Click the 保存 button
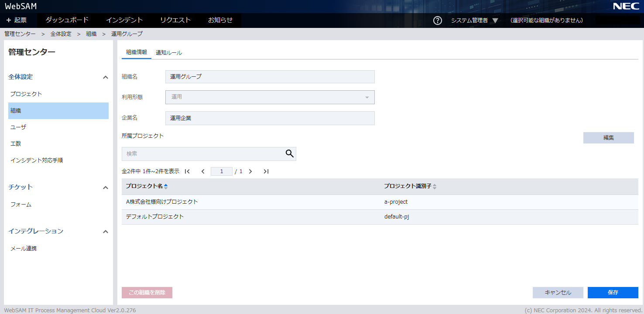This screenshot has height=314, width=644. [x=613, y=293]
